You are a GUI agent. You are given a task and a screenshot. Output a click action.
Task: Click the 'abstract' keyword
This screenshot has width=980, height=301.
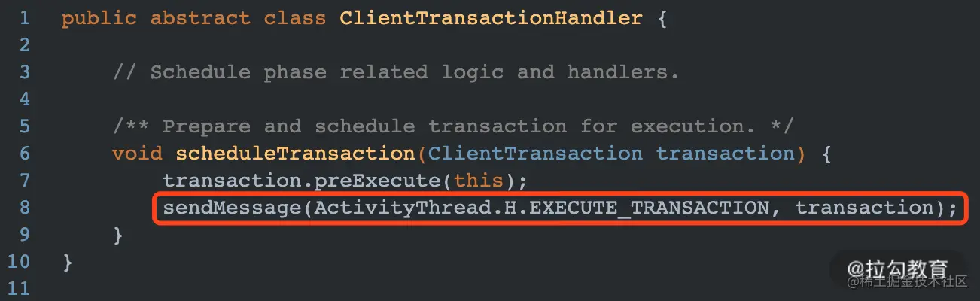click(x=200, y=18)
